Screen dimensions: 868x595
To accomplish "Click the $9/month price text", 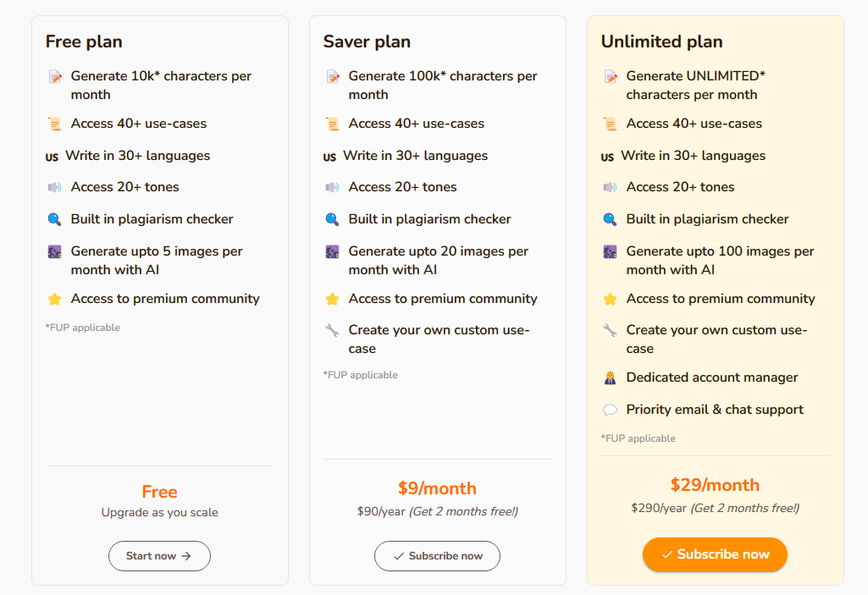I will coord(437,488).
